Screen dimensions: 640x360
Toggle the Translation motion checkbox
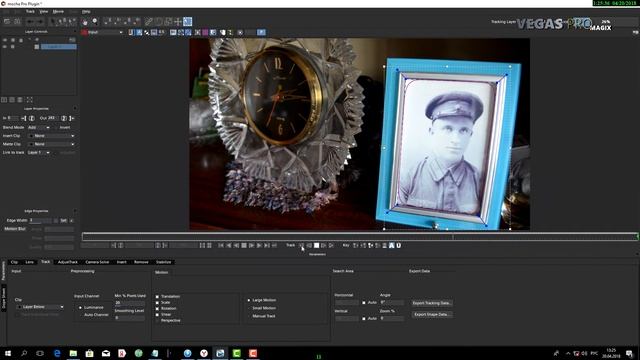[157, 297]
